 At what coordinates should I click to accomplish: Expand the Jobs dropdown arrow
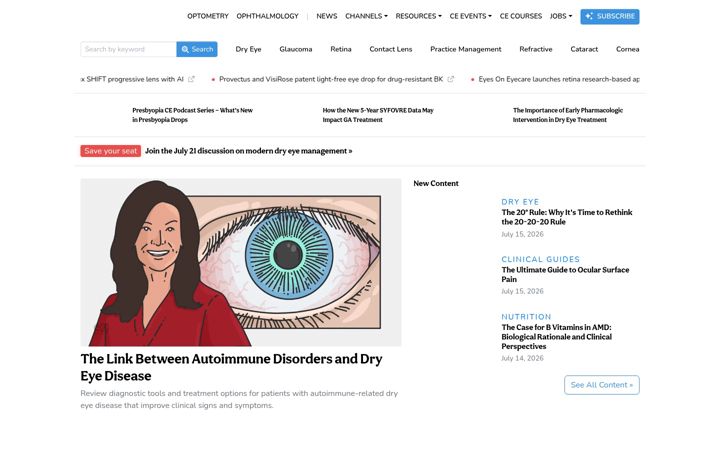point(570,16)
